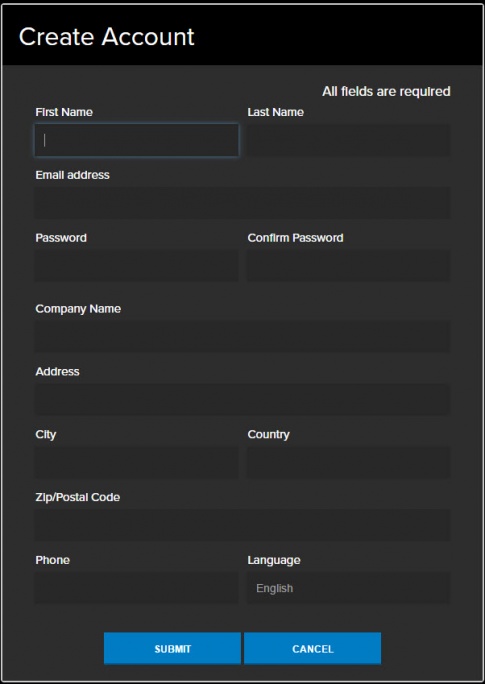The image size is (485, 684).
Task: Click the 'Email address' label text
Action: click(72, 175)
